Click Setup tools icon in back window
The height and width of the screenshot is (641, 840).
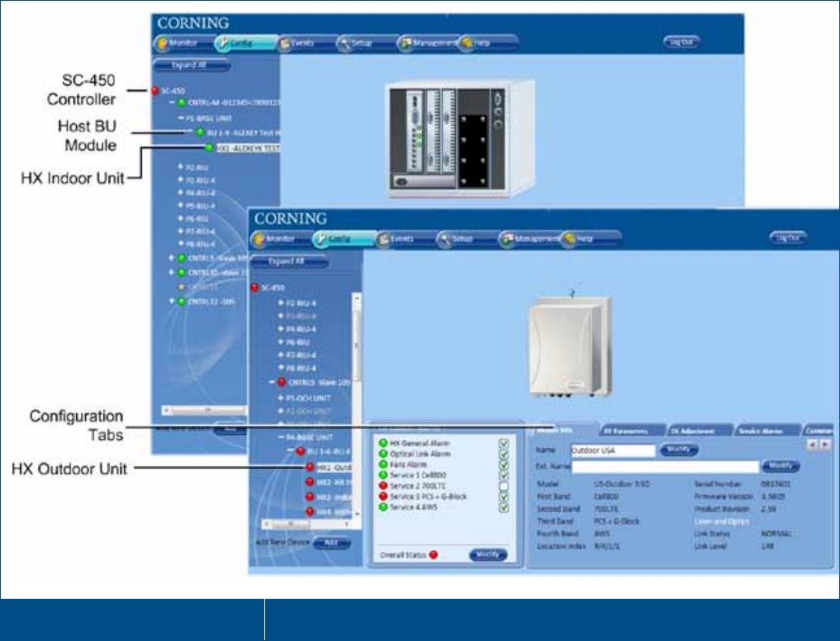[x=344, y=43]
